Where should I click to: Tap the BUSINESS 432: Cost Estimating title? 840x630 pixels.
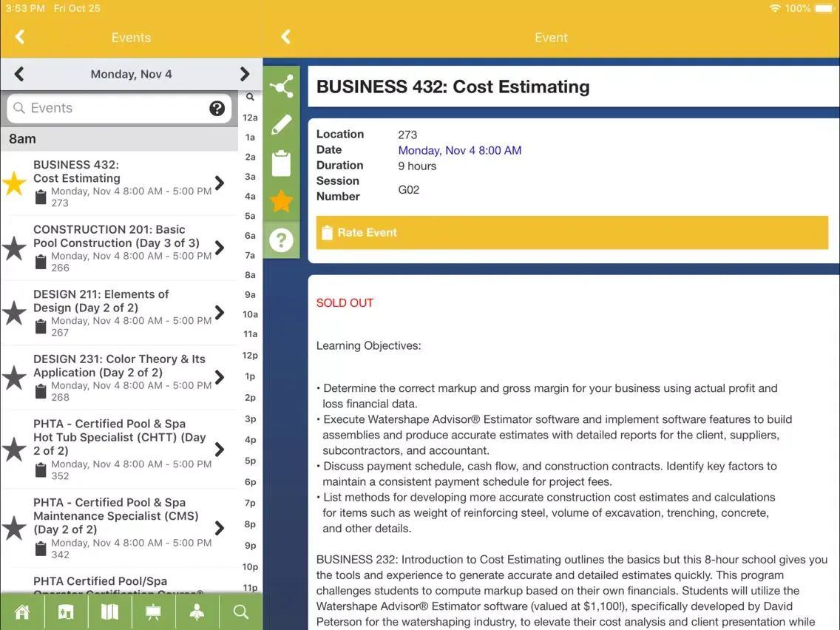453,87
